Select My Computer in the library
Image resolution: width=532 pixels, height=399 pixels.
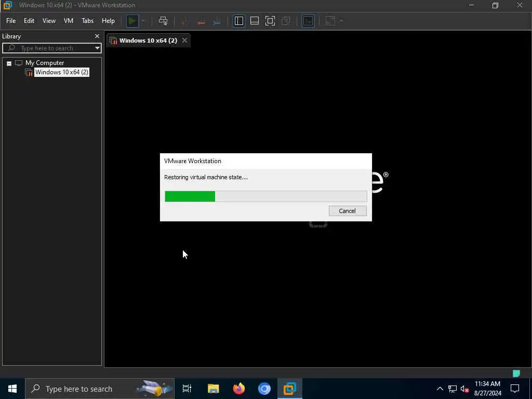click(x=45, y=63)
